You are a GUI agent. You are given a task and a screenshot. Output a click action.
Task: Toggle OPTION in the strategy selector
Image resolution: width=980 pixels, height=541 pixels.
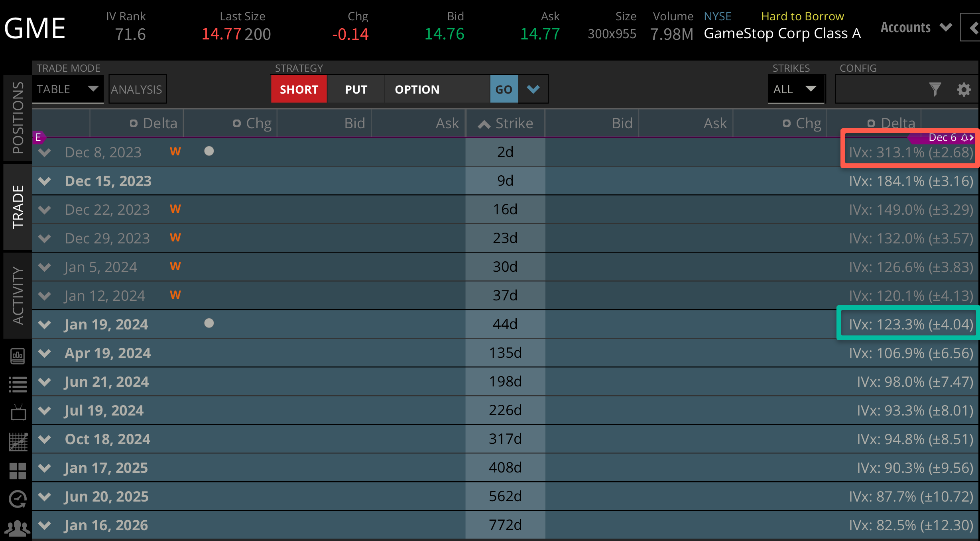[x=417, y=89]
